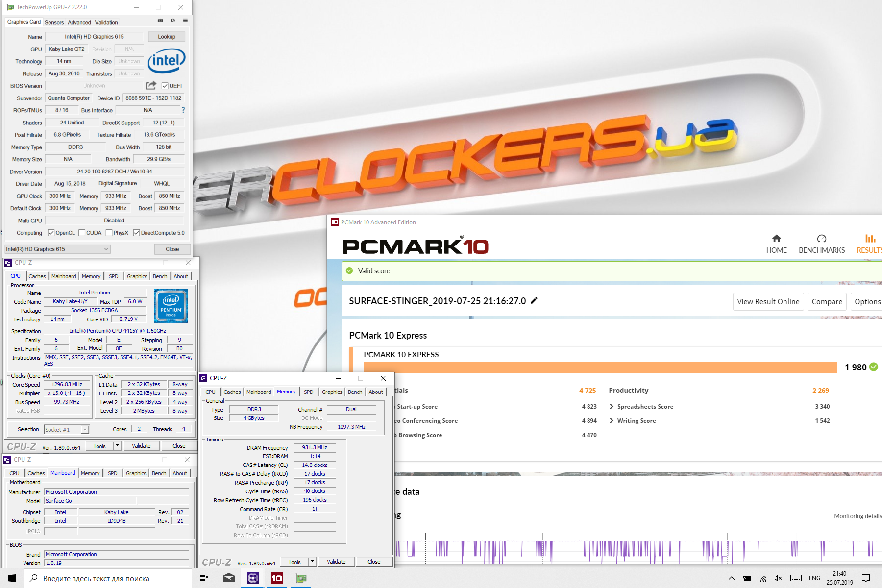Click the PCMark 10 Express orange score bar

pos(600,367)
